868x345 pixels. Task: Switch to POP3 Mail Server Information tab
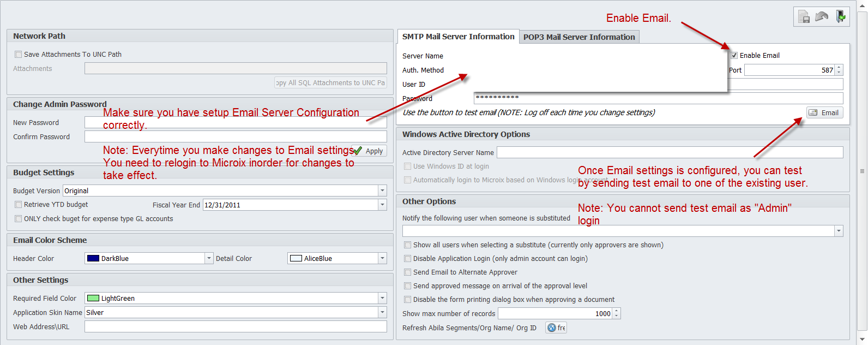tap(578, 37)
